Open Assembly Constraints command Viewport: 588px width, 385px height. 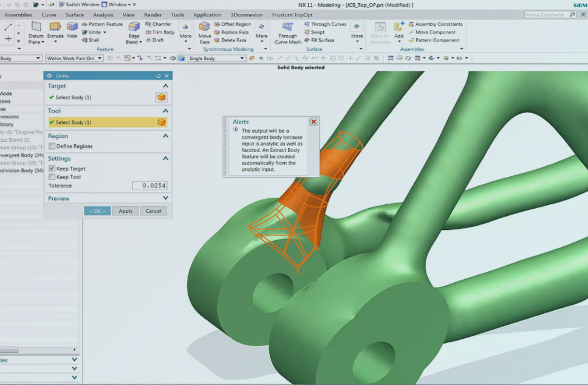pyautogui.click(x=436, y=24)
